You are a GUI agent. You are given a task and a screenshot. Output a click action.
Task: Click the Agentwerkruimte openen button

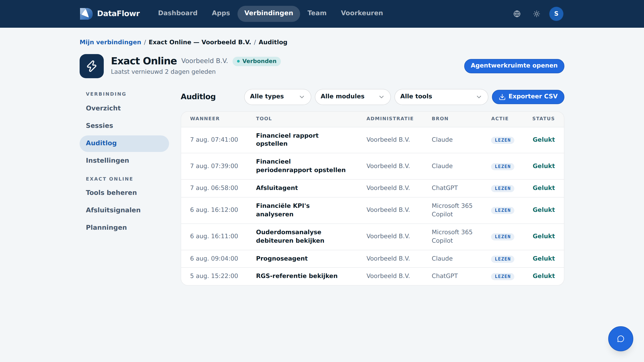[514, 66]
